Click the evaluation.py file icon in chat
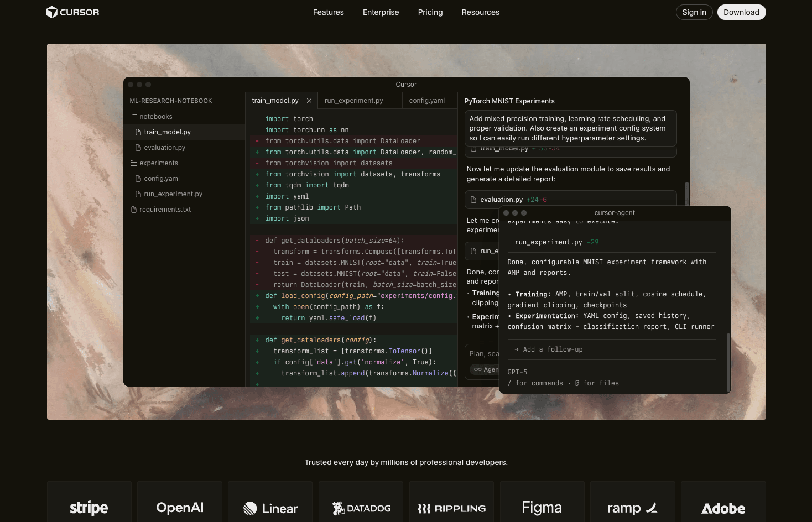Viewport: 812px width, 522px height. [x=473, y=200]
